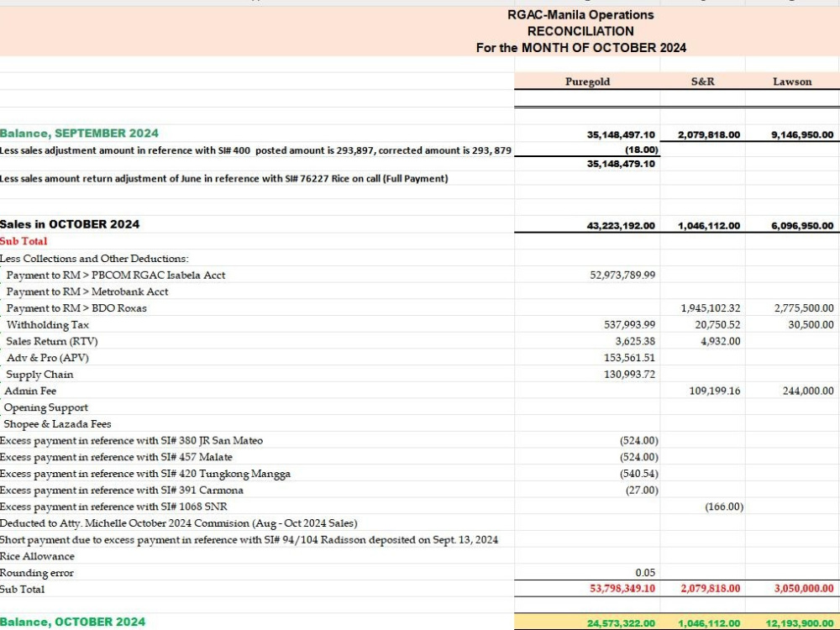Select the 130,993.72 Supply Chain cell
This screenshot has width=840, height=630.
629,375
